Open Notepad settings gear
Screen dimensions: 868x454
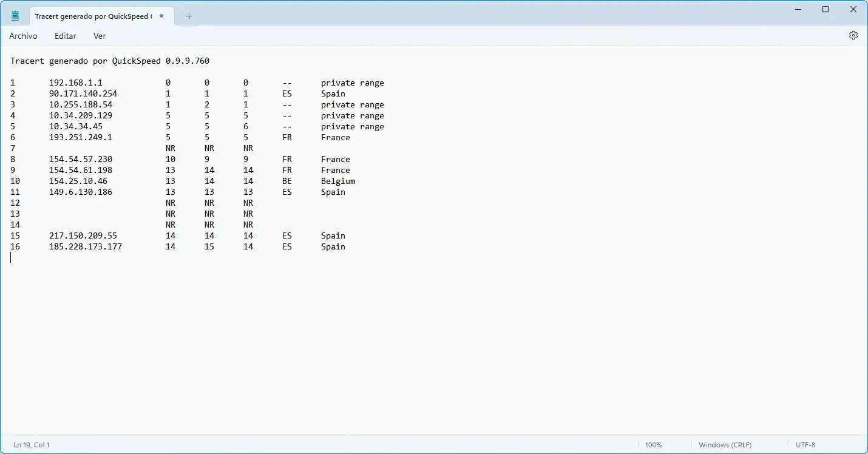pos(853,35)
